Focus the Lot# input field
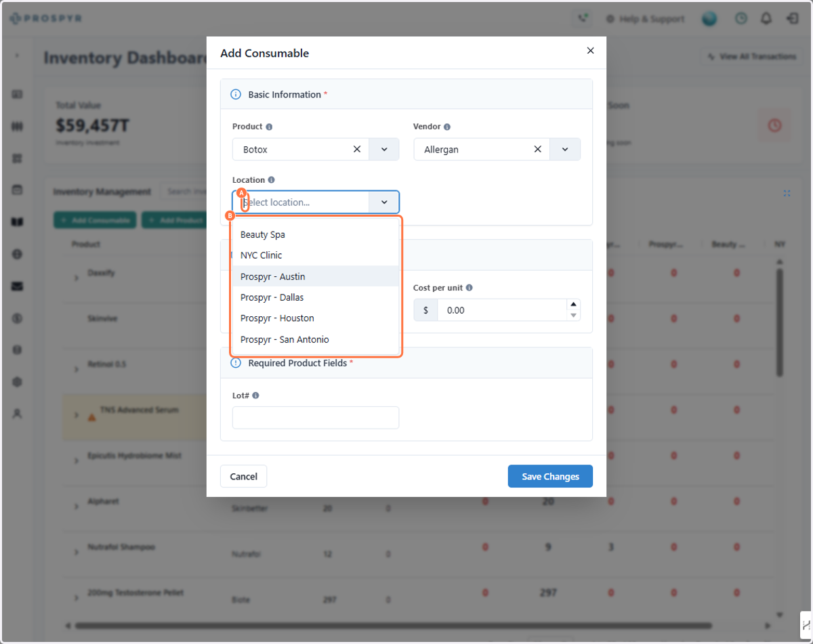This screenshot has width=813, height=644. pos(316,418)
